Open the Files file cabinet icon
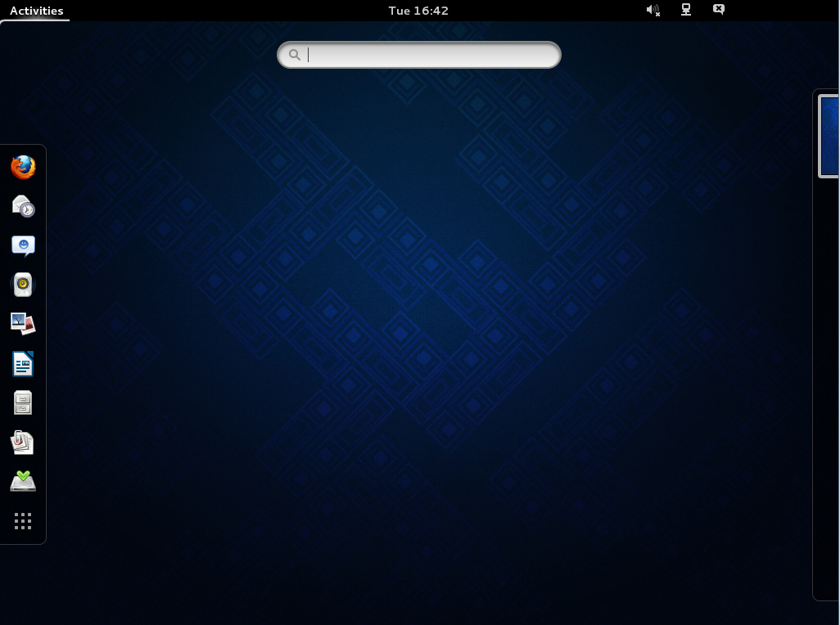 click(x=23, y=403)
